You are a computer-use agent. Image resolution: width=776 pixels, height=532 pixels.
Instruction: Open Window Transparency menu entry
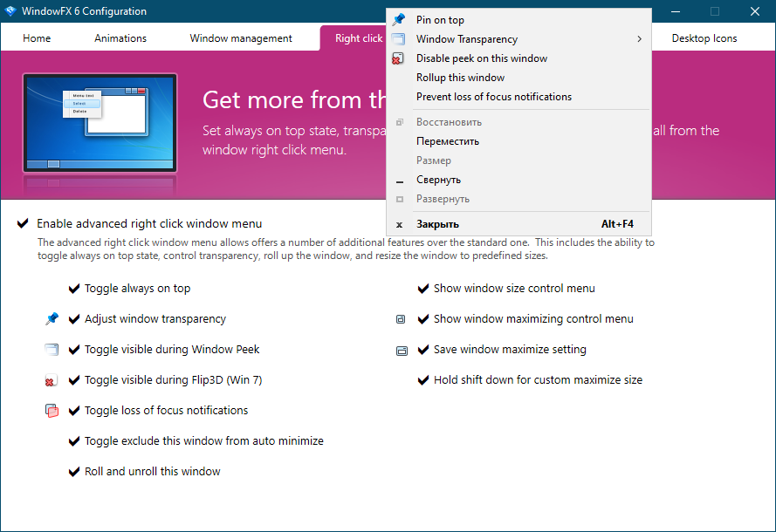518,39
